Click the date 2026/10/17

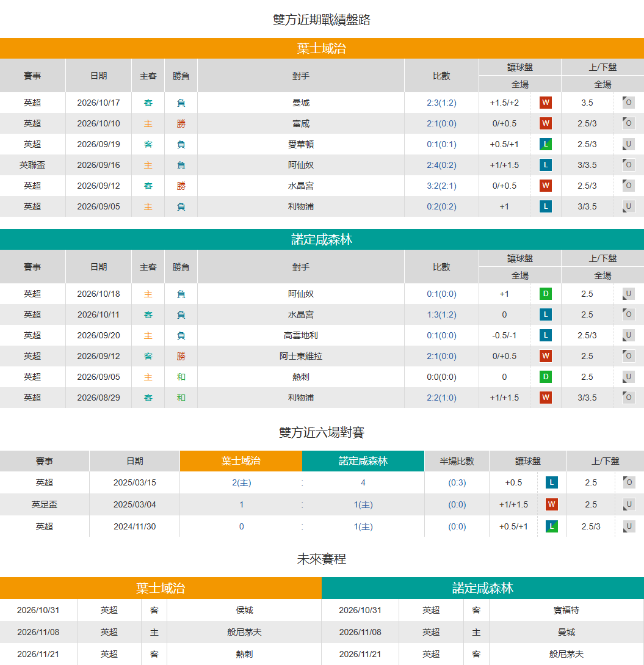[98, 103]
